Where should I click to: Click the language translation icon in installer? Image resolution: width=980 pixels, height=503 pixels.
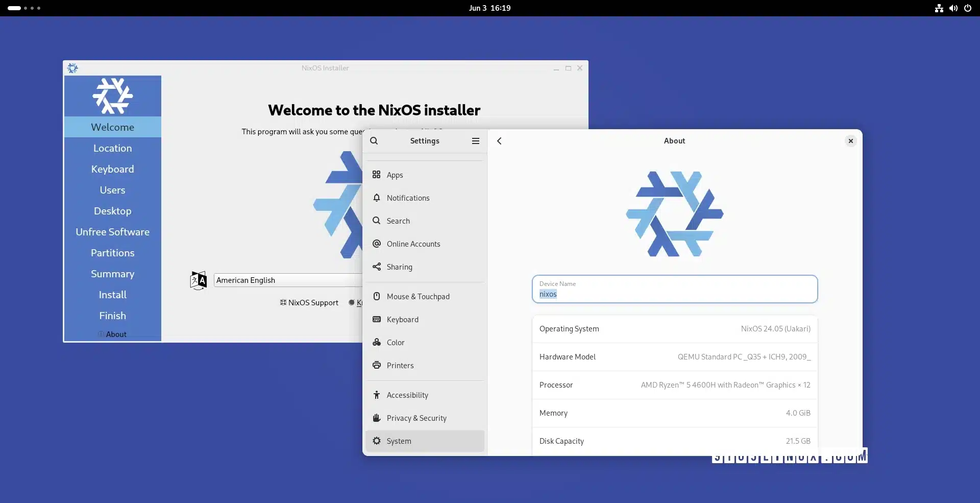(x=198, y=280)
